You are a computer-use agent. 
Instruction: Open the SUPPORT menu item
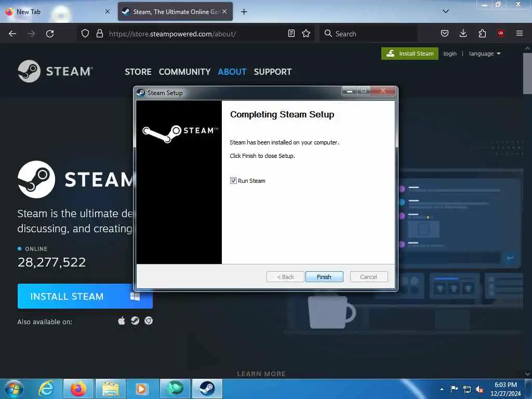pyautogui.click(x=273, y=72)
